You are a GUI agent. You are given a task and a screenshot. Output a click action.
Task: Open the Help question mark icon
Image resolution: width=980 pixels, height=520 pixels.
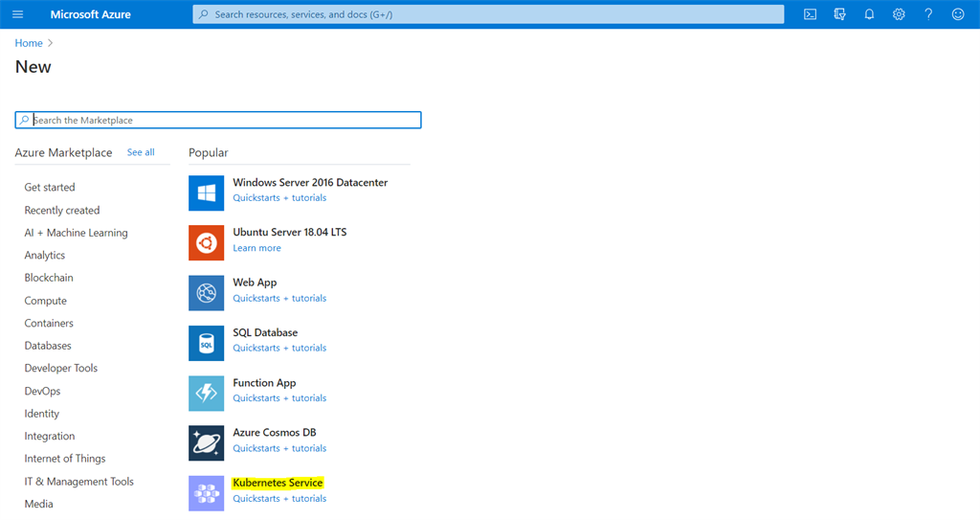928,13
